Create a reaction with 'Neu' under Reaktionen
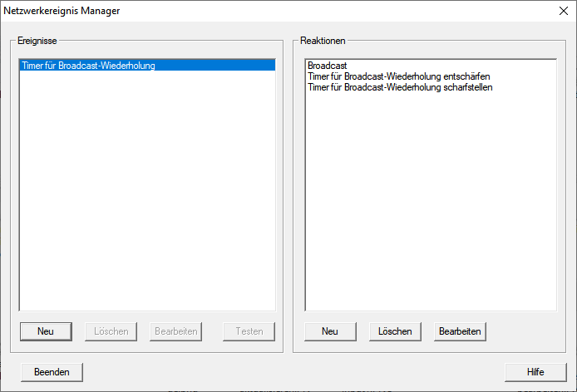 [330, 331]
